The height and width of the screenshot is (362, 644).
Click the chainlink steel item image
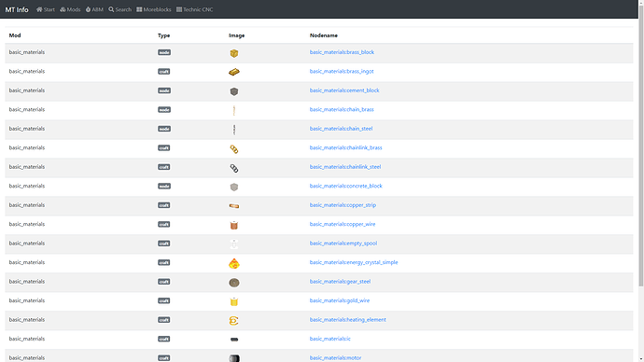233,168
